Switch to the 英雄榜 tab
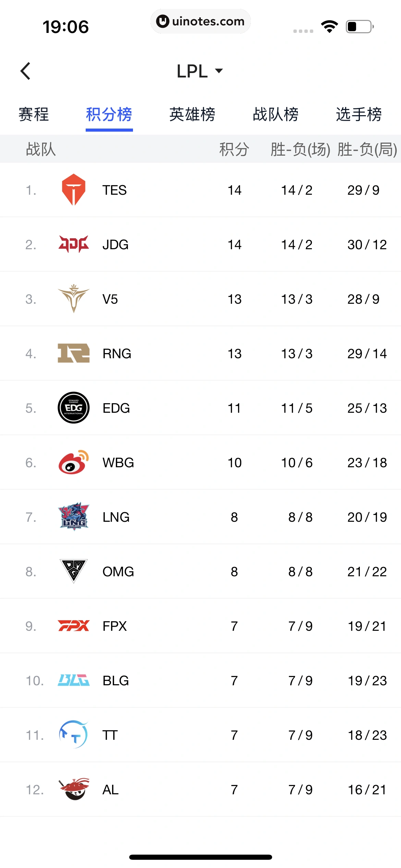The image size is (401, 868). point(192,114)
